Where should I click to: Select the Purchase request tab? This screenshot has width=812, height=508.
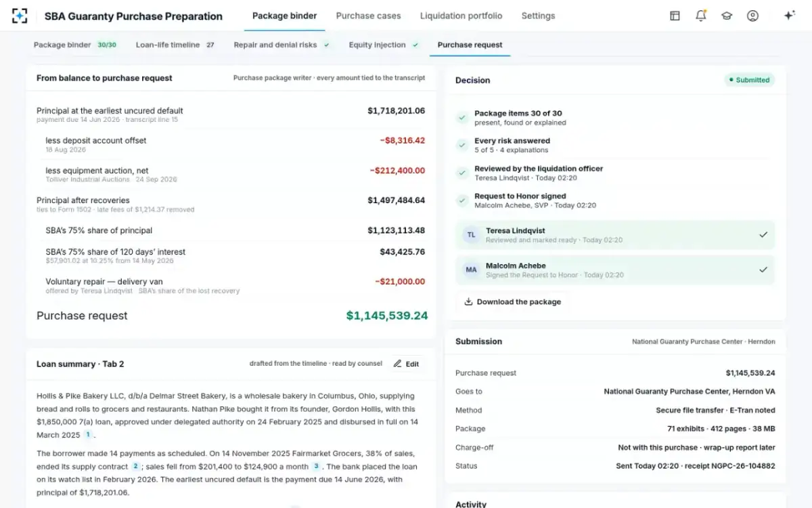click(470, 45)
